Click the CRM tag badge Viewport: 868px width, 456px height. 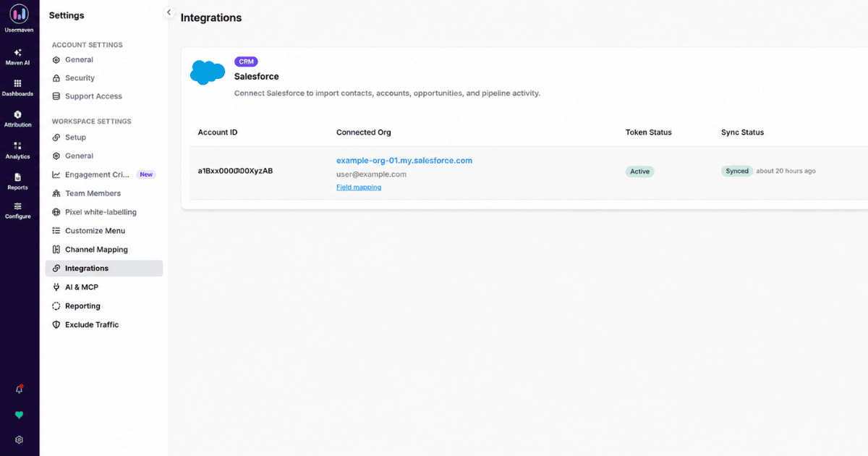[246, 62]
